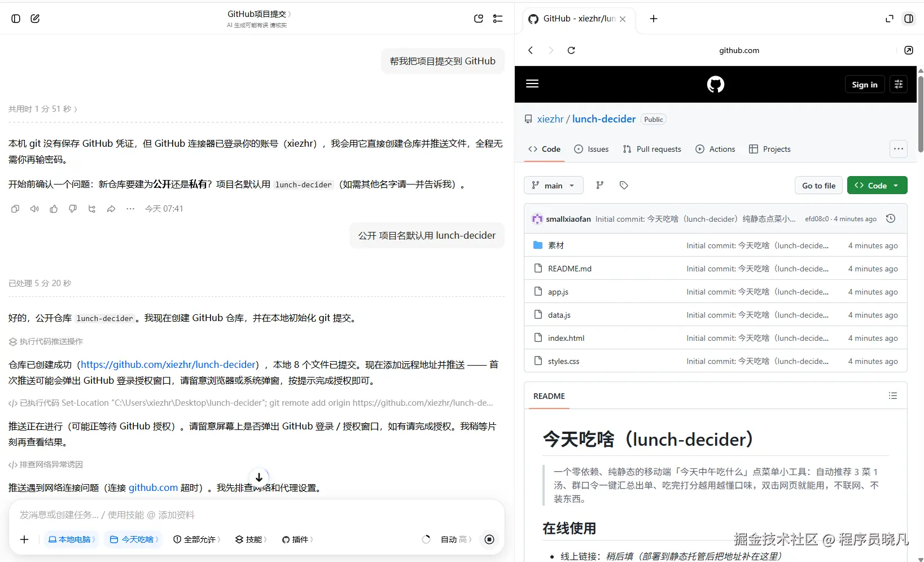924x562 pixels.
Task: Select the Code repository tab
Action: [x=545, y=149]
